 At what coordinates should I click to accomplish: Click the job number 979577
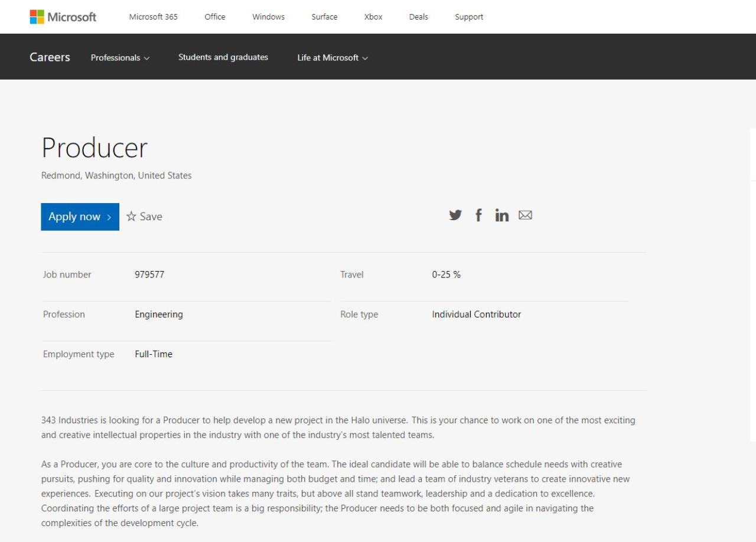pos(149,275)
